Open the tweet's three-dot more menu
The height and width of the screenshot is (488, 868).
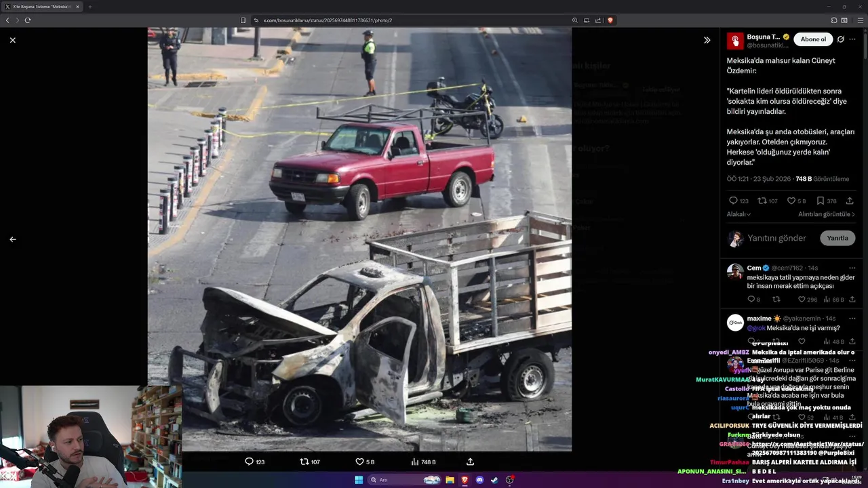coord(852,39)
